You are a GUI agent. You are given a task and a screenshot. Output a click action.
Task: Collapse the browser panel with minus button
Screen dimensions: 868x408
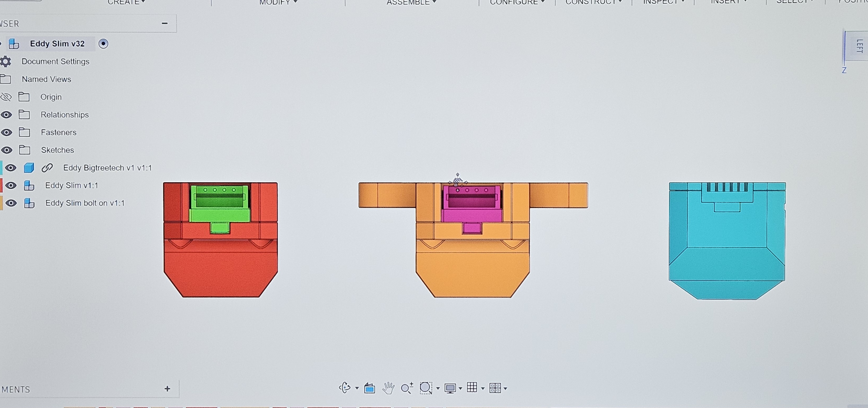165,23
